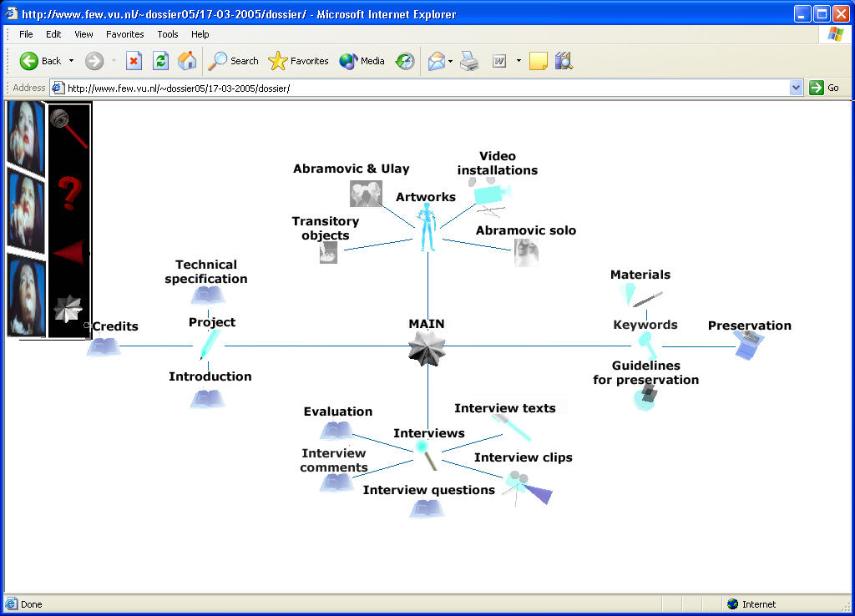Viewport: 855px width, 616px height.
Task: Open the Favorites menu
Action: (x=125, y=34)
